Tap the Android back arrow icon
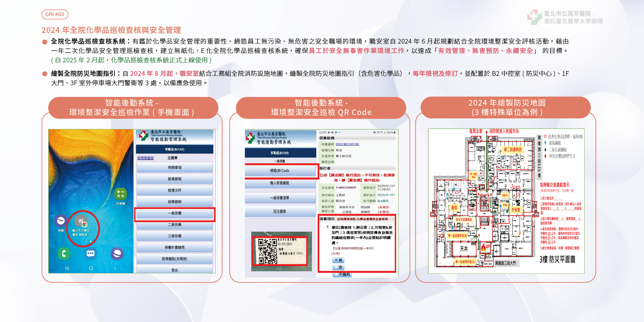Viewport: 644px width, 322px height. pos(115,268)
